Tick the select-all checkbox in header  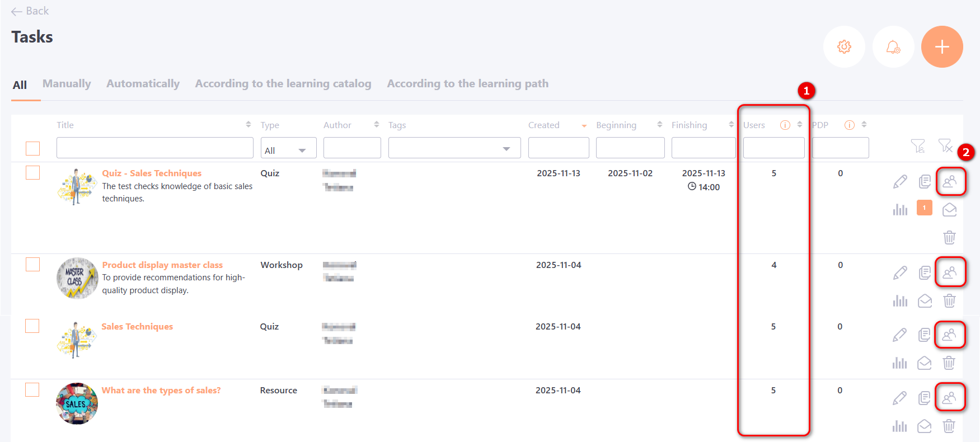(33, 148)
